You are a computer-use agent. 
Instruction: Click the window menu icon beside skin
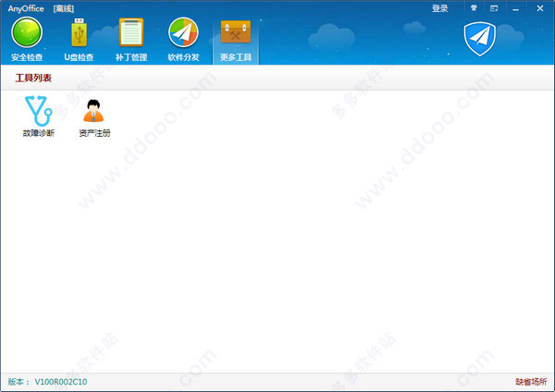[494, 8]
